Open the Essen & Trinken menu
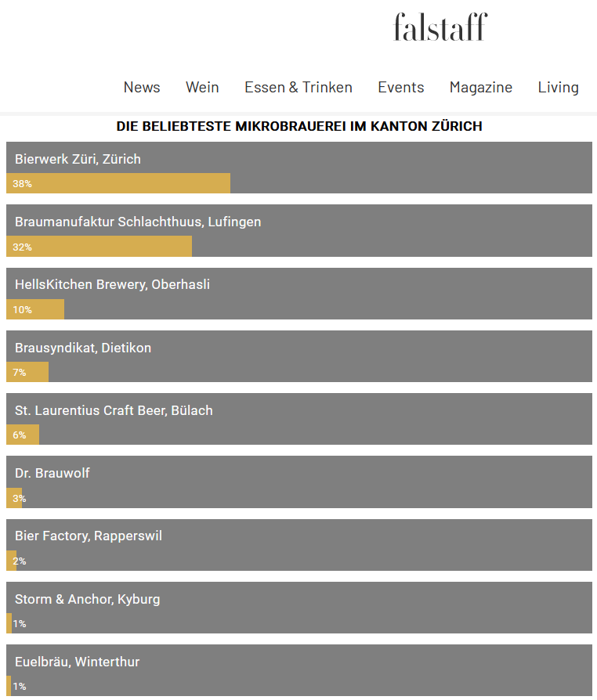The width and height of the screenshot is (597, 700). pos(298,87)
